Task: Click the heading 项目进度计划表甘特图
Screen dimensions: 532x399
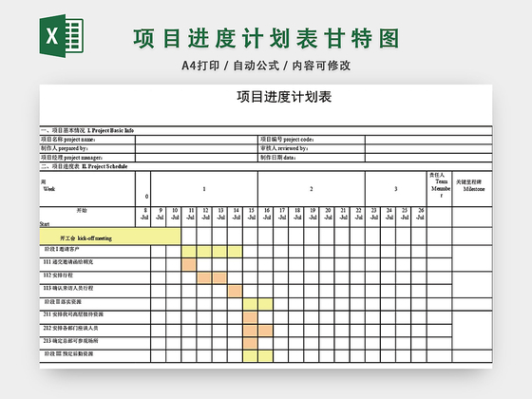Action: pyautogui.click(x=266, y=38)
